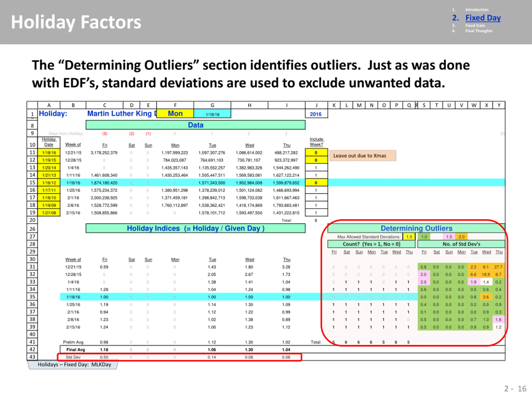Select column J header
Image resolution: width=532 pixels, height=399 pixels.
pos(316,105)
